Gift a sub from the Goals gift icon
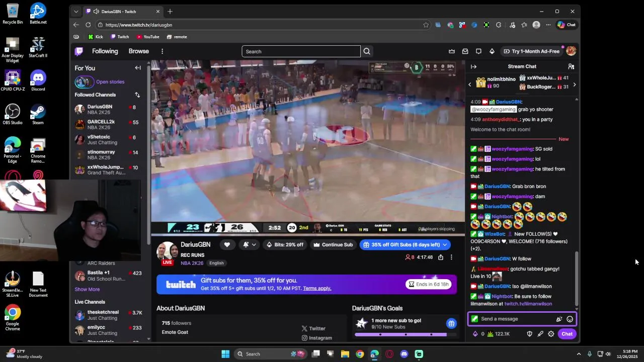This screenshot has width=644, height=362. [x=451, y=323]
